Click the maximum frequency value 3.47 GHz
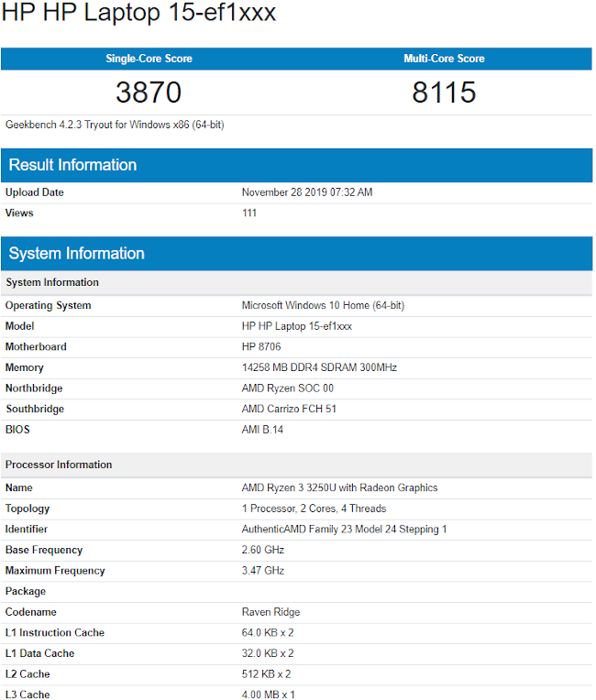The width and height of the screenshot is (596, 700). [x=262, y=571]
